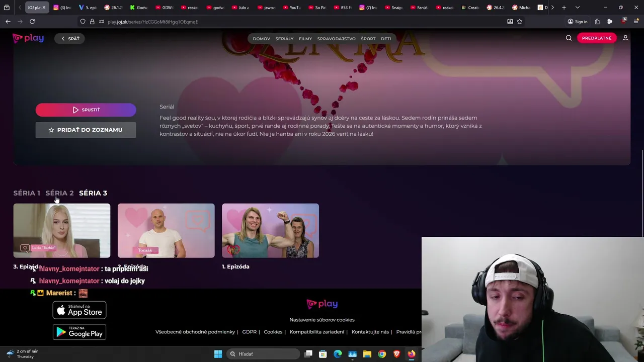Click browser forward arrow
The image size is (644, 362).
(20, 22)
